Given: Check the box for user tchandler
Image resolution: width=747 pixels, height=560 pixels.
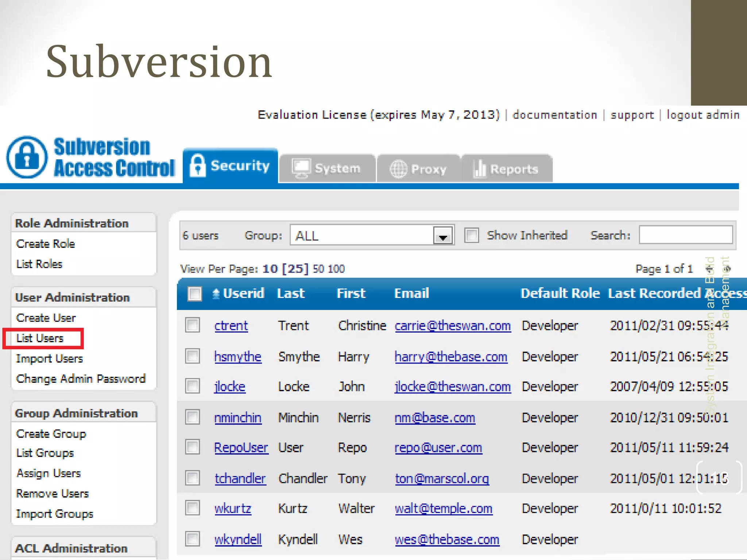Looking at the screenshot, I should 192,478.
